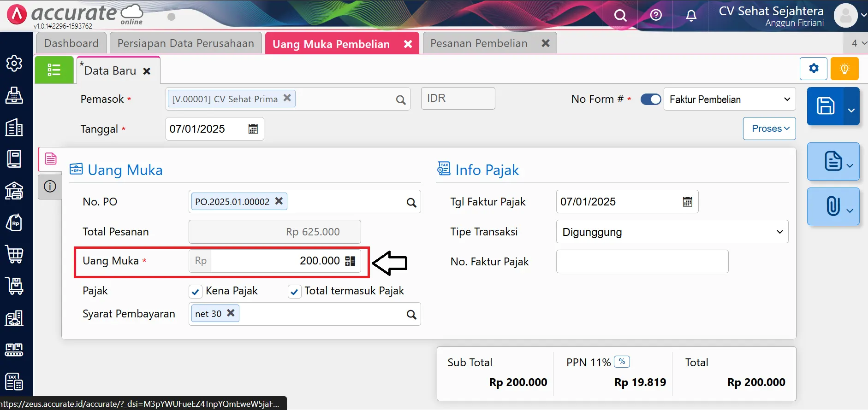Image resolution: width=868 pixels, height=410 pixels.
Task: Search supplier with Pemasok magnifier
Action: click(x=401, y=100)
